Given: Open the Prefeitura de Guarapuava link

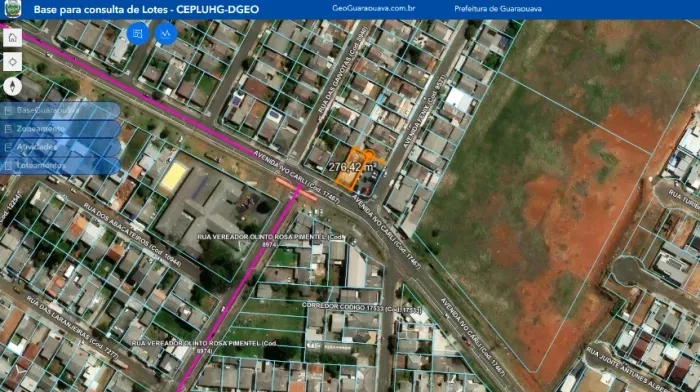Looking at the screenshot, I should 498,9.
